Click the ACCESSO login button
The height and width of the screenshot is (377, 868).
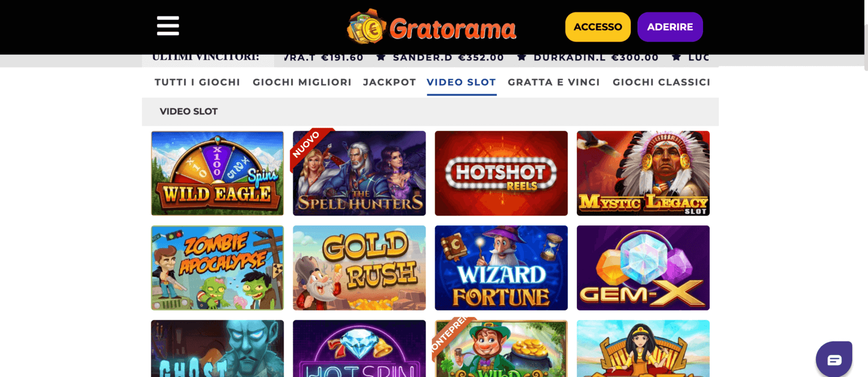click(x=598, y=27)
